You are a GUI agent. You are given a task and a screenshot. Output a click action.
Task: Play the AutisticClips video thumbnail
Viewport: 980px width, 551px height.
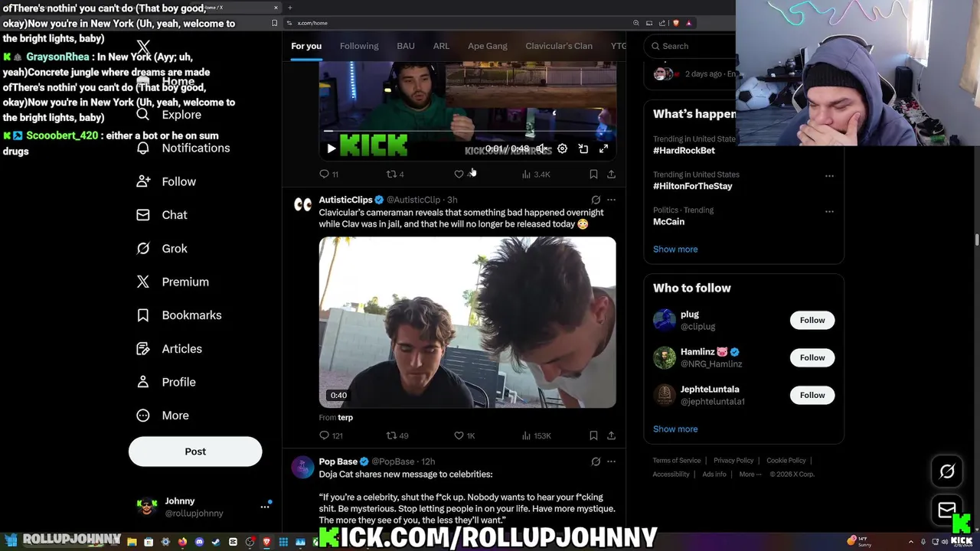pos(467,322)
